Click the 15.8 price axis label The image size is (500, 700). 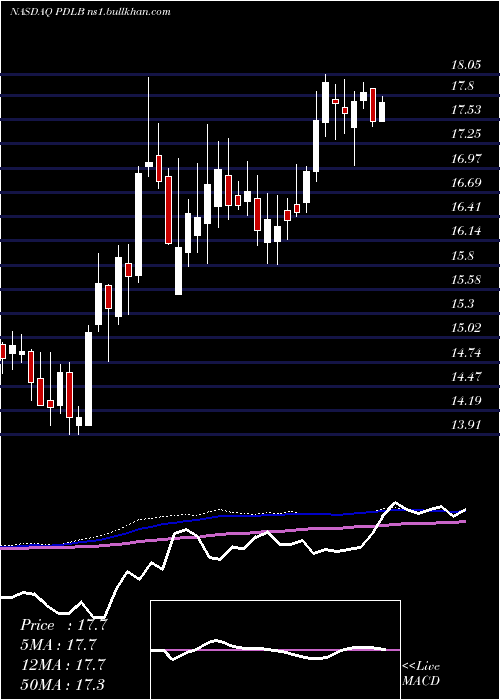[462, 256]
